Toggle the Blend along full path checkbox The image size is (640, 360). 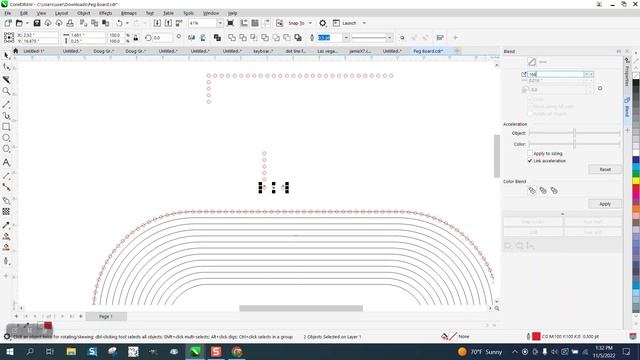[530, 107]
